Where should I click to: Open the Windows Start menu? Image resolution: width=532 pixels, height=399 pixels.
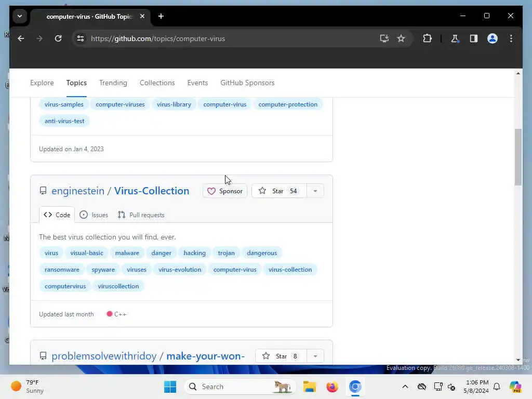(170, 387)
